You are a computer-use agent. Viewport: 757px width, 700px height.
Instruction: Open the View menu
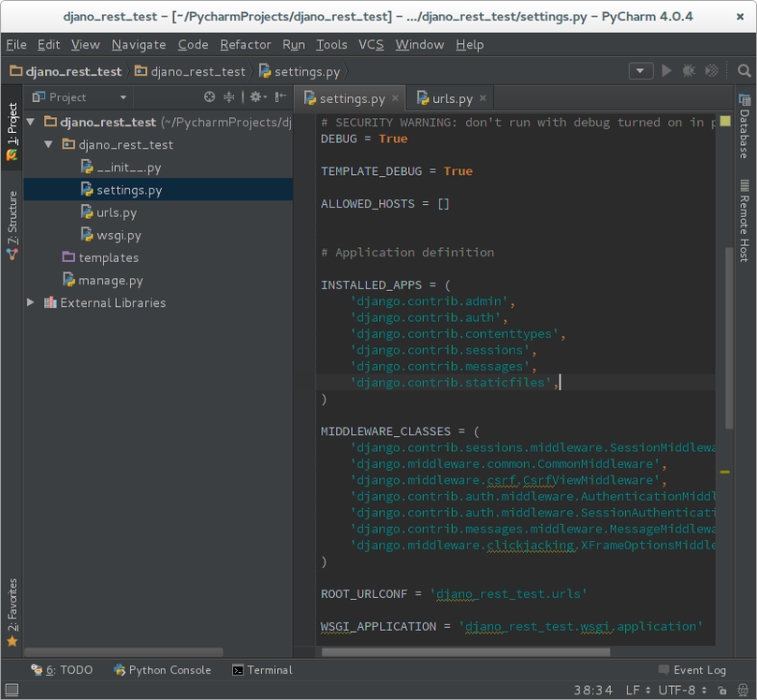tap(85, 44)
